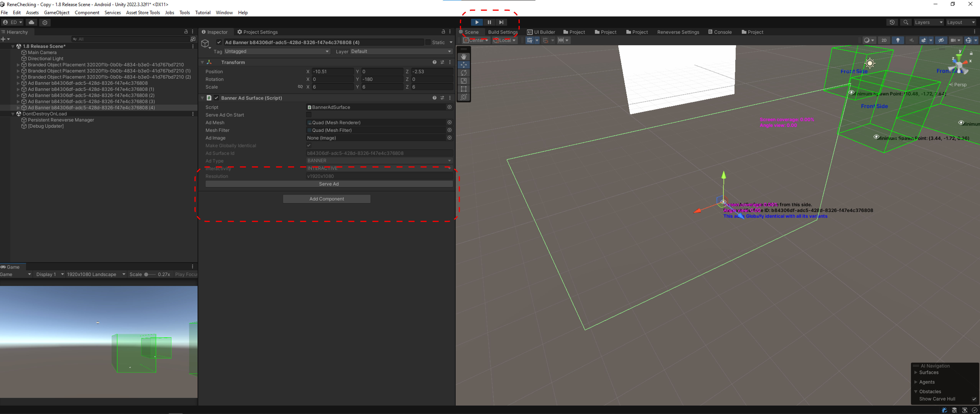The width and height of the screenshot is (980, 414).
Task: Start Play mode
Action: coord(477,22)
